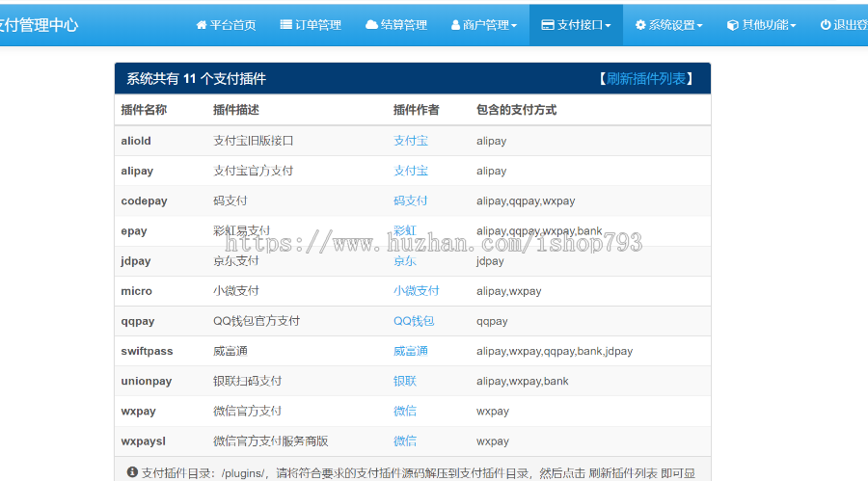Open the 小微支付 author link
868x481 pixels.
click(416, 290)
